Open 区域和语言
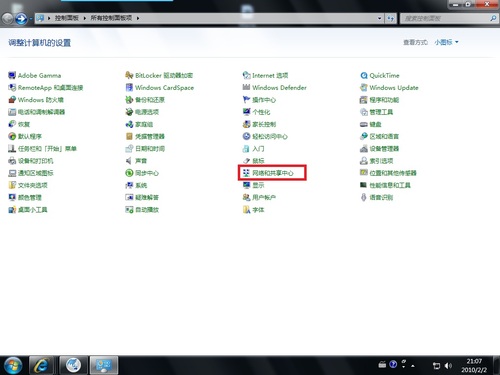The image size is (500, 375). point(379,136)
